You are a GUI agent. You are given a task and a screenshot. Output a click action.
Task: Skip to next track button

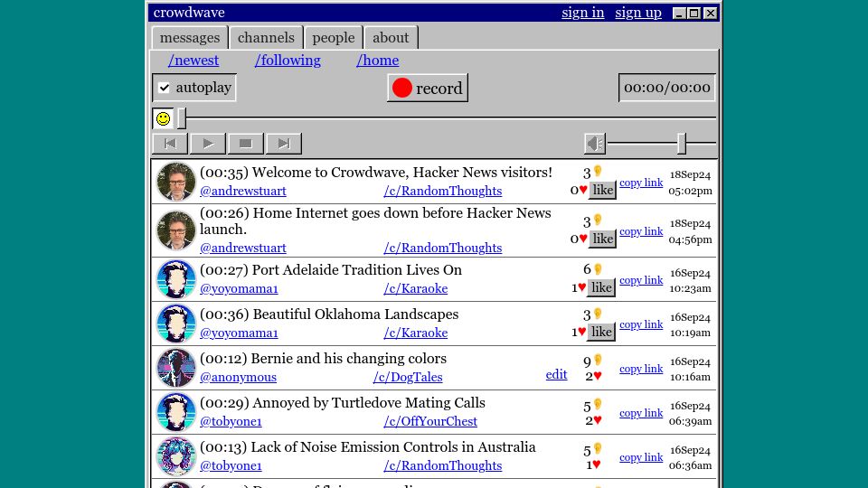pyautogui.click(x=283, y=144)
